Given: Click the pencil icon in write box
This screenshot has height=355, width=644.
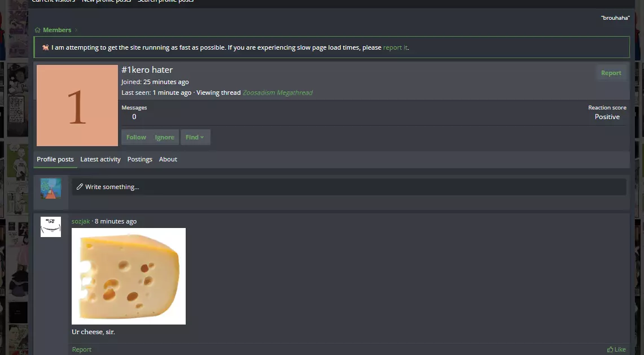Looking at the screenshot, I should [80, 187].
